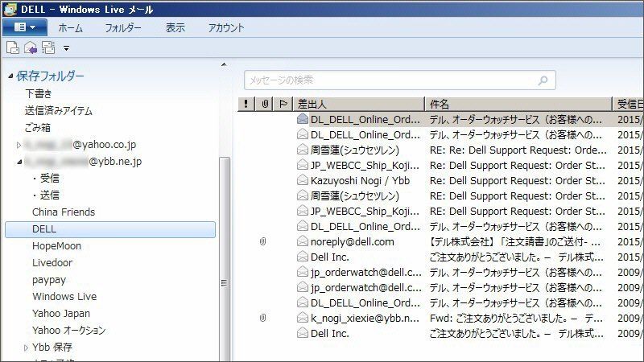Click envelope icon of first DL_DELL_Online_Ord message
Viewport: 644px width, 362px height.
point(303,119)
